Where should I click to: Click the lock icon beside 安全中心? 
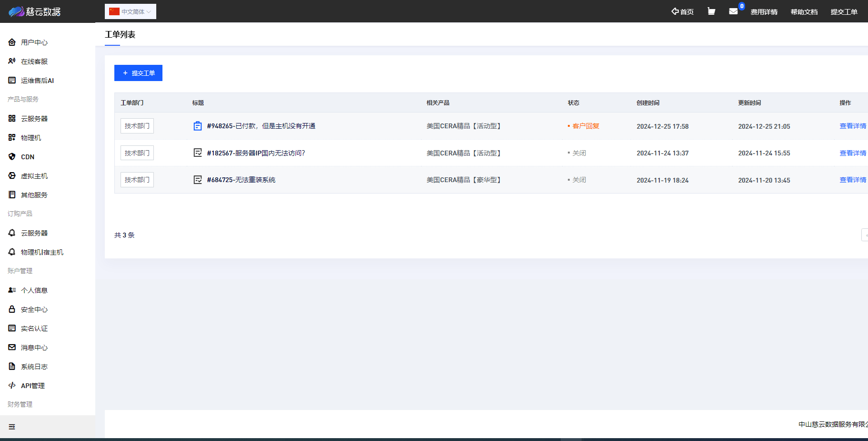pos(12,309)
